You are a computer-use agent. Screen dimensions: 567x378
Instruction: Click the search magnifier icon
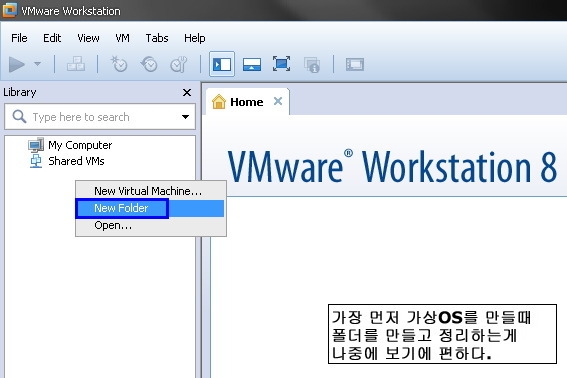(x=19, y=116)
